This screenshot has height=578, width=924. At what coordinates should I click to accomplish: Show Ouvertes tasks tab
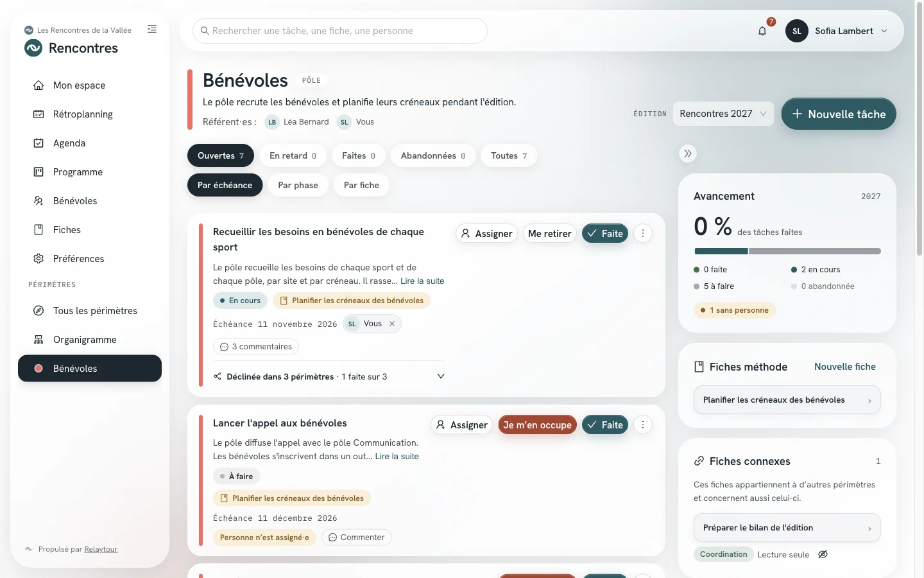click(221, 155)
